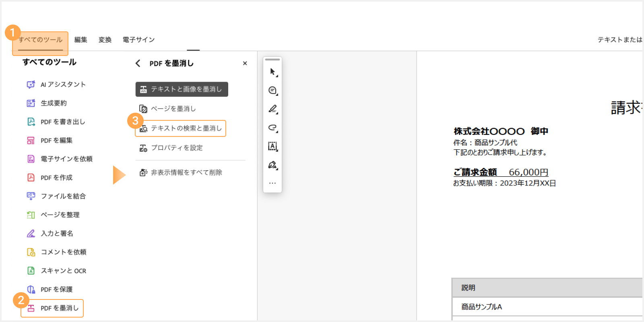644x322 pixels.
Task: Click the 株式会社○○○○ 御中 text
Action: coord(501,131)
